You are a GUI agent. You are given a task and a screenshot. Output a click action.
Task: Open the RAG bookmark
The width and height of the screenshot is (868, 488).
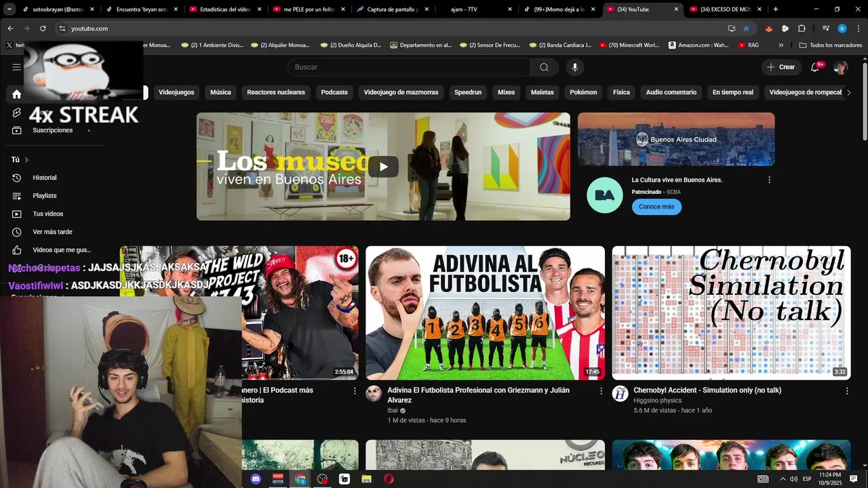click(x=749, y=45)
